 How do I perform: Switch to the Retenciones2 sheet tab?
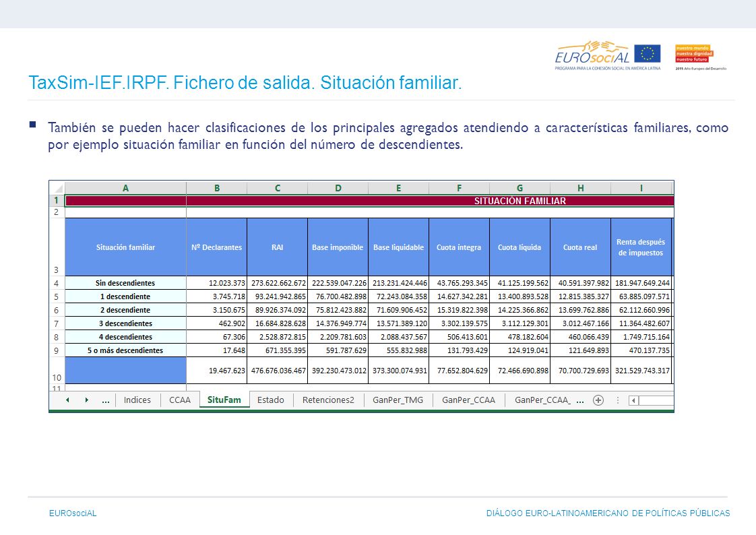tap(328, 400)
